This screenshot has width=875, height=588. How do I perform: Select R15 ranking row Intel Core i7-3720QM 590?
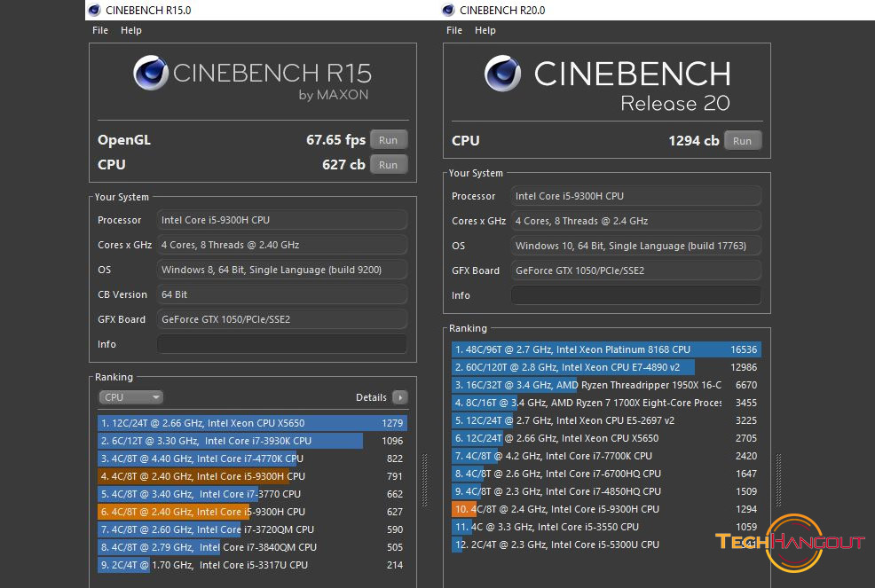pos(252,529)
